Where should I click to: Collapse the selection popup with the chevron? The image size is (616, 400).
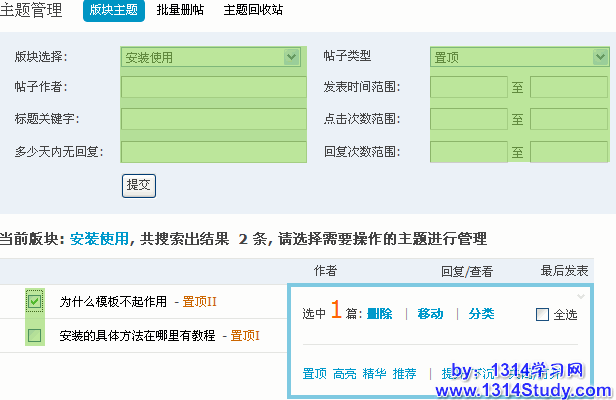pos(581,297)
